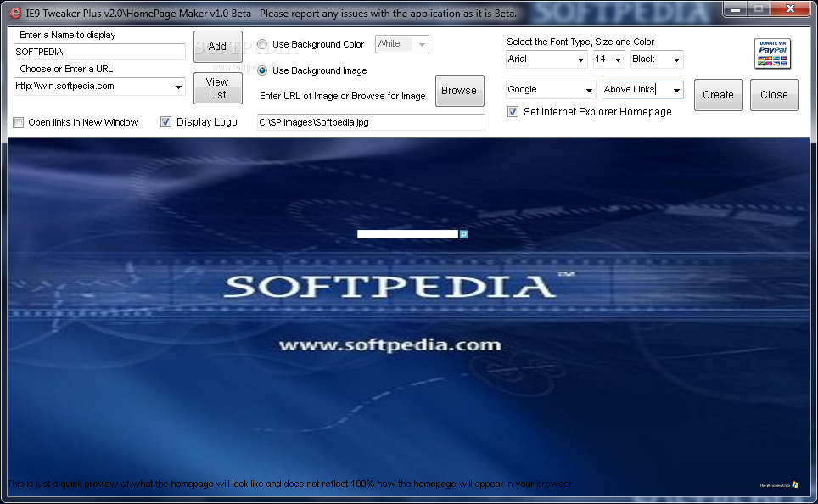Click the search magnifier icon in preview

(463, 234)
